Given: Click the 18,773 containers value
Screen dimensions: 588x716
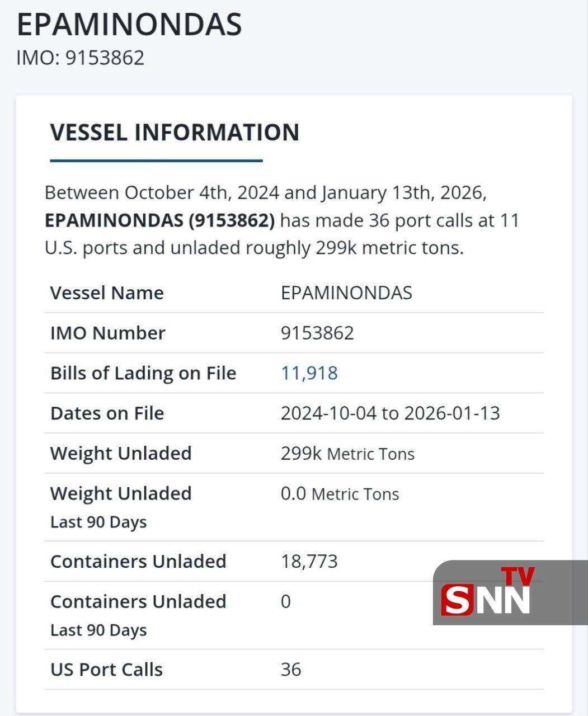Looking at the screenshot, I should (x=309, y=562).
